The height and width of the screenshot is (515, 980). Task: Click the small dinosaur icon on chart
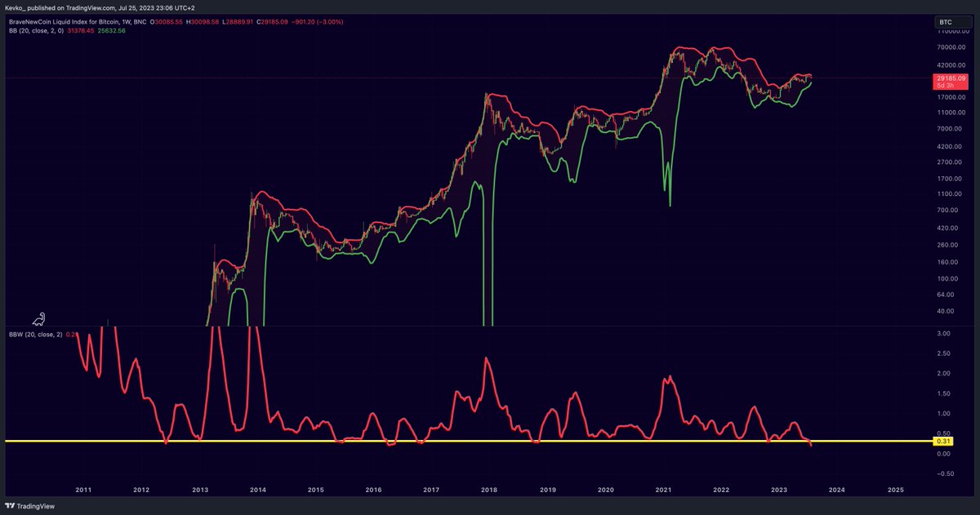[x=38, y=317]
